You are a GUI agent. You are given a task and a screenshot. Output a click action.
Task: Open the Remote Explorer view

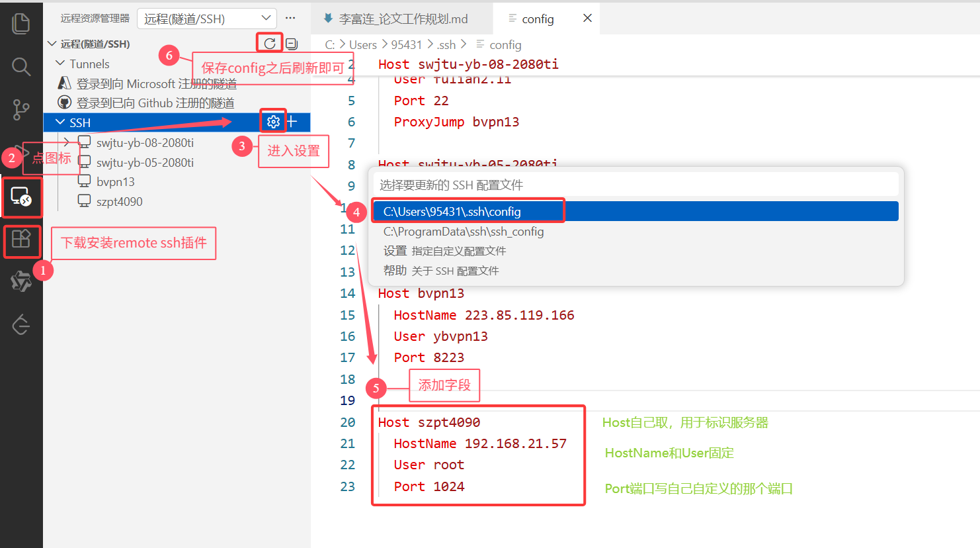click(x=20, y=197)
